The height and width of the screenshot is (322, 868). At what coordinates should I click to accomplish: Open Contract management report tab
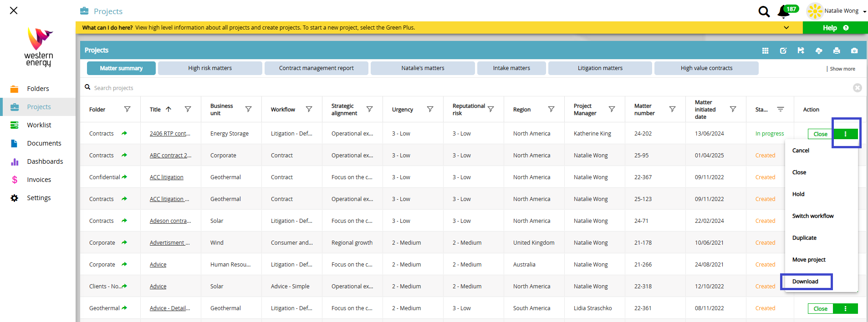coord(317,68)
